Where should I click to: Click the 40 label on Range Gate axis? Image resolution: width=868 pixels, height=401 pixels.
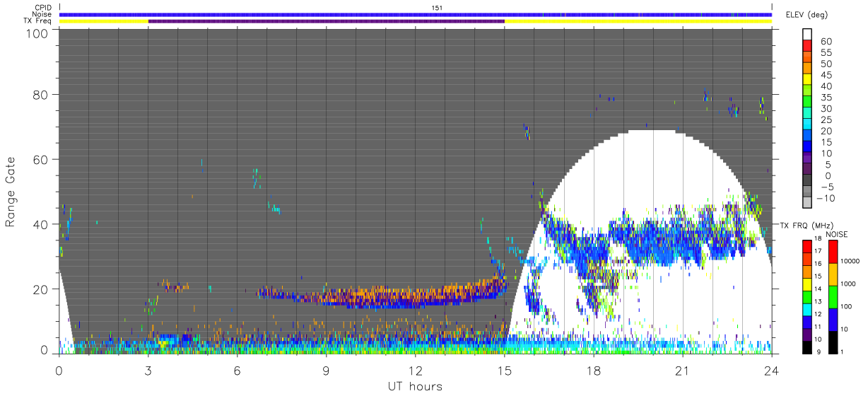coord(40,224)
